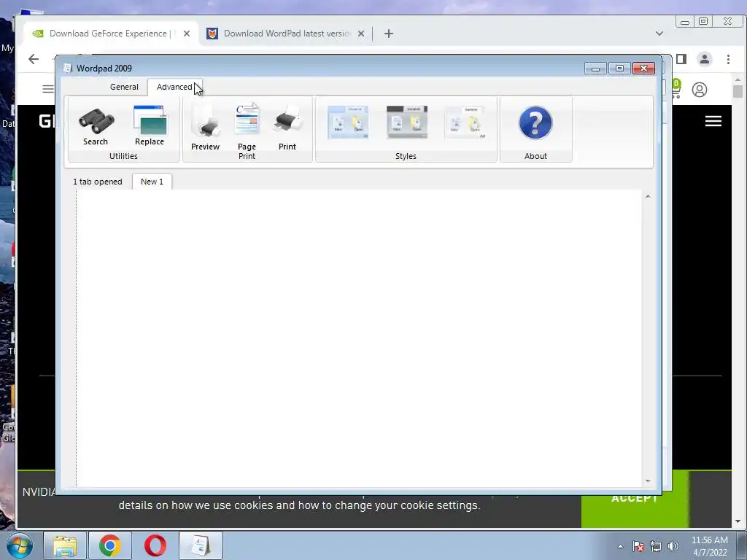Screen dimensions: 747x560
Task: Open the Action Center flag icon
Action: (x=638, y=546)
